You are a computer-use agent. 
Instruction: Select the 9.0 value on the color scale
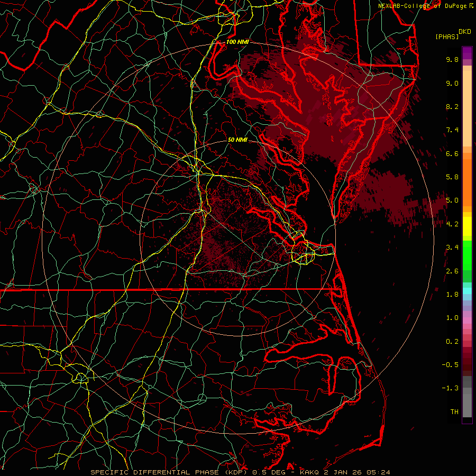point(452,83)
